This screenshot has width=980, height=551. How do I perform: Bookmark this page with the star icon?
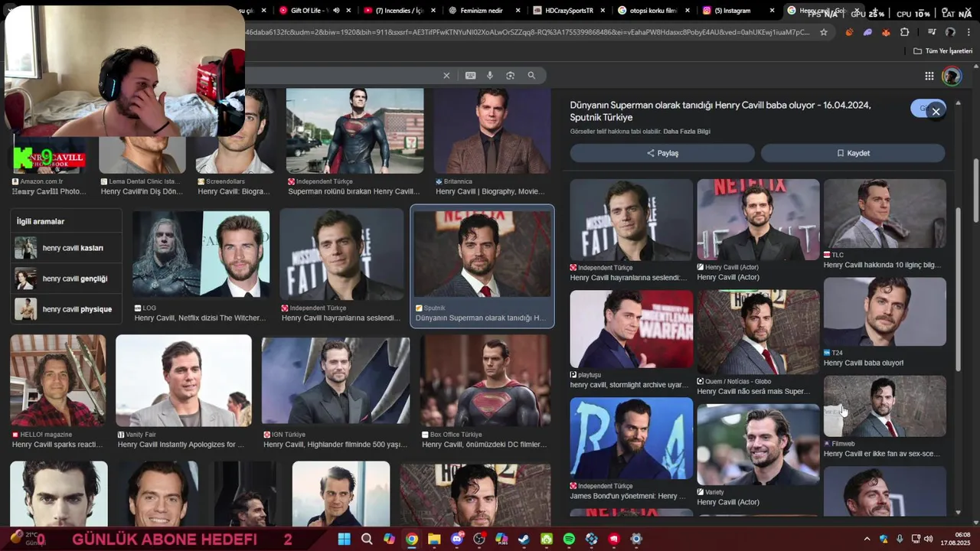coord(824,32)
